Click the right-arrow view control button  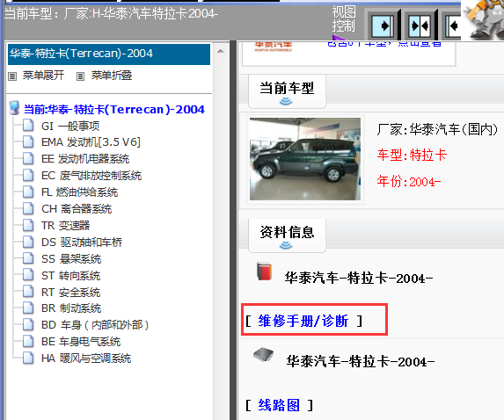(383, 25)
